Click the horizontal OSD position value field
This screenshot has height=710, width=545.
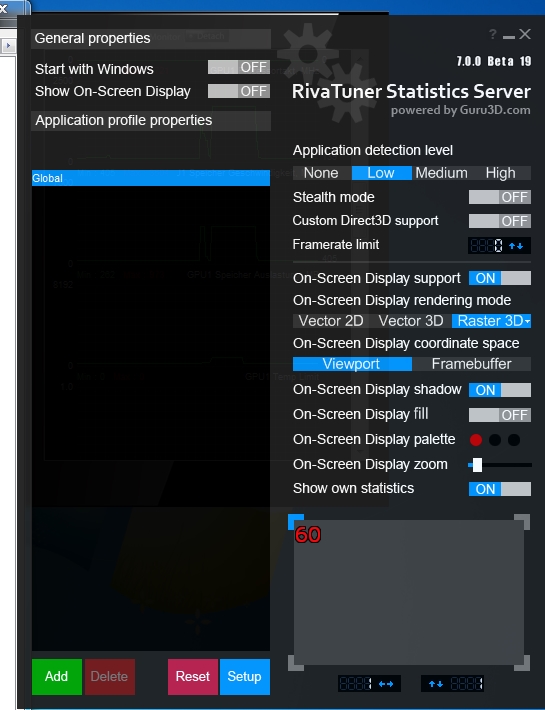[x=355, y=684]
